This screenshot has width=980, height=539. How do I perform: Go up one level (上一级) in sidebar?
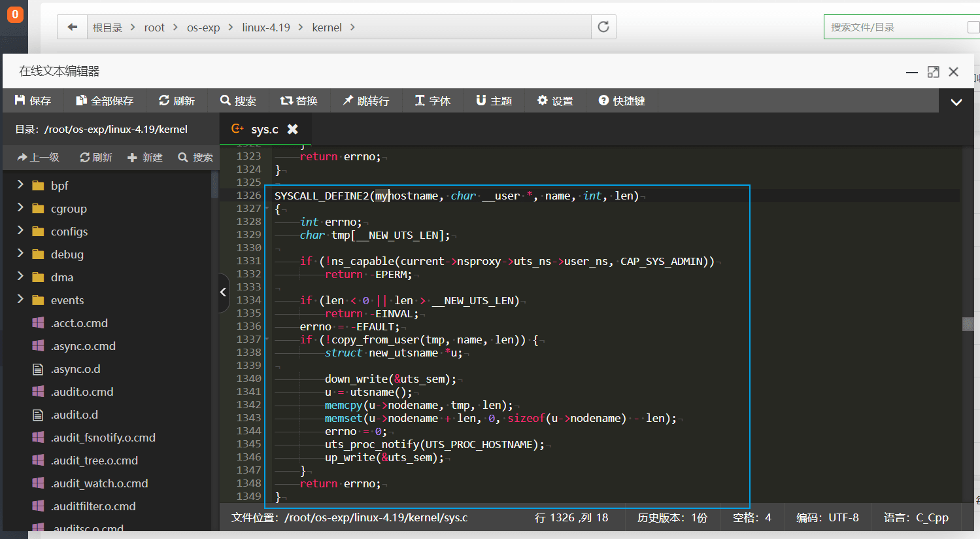click(38, 157)
